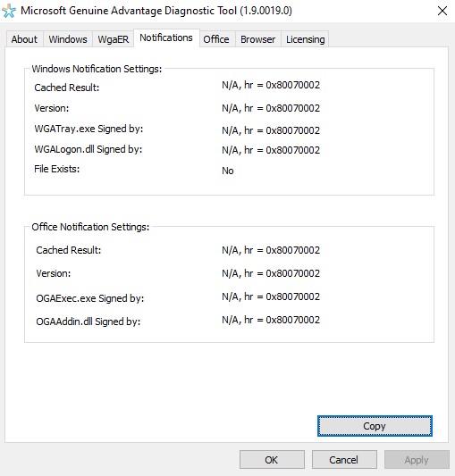Click the window title text
The height and width of the screenshot is (476, 455).
156,11
